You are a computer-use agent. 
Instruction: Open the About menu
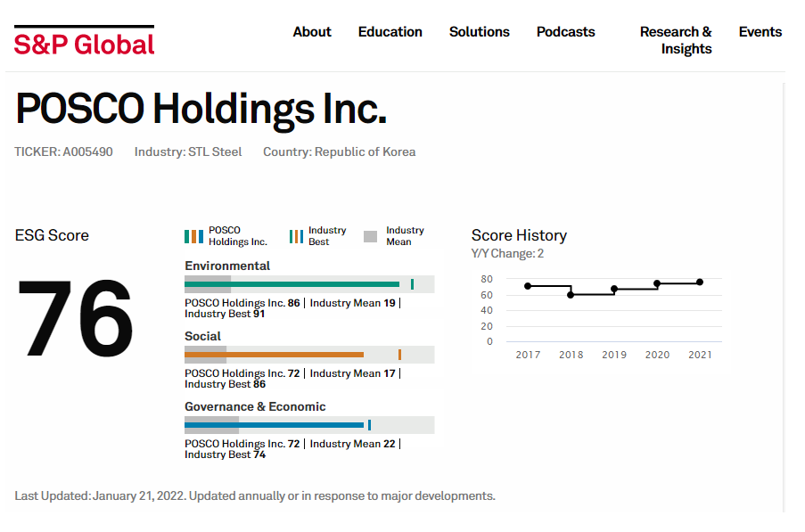tap(312, 32)
